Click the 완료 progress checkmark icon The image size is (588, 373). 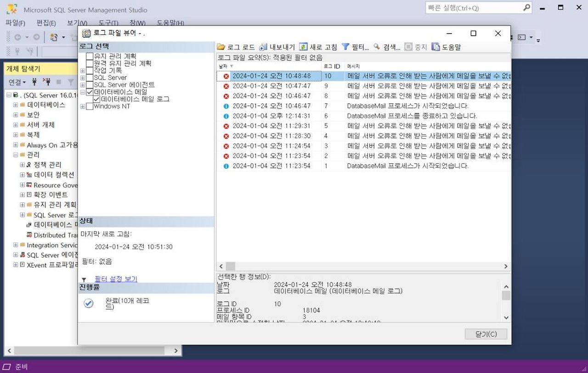click(x=89, y=303)
